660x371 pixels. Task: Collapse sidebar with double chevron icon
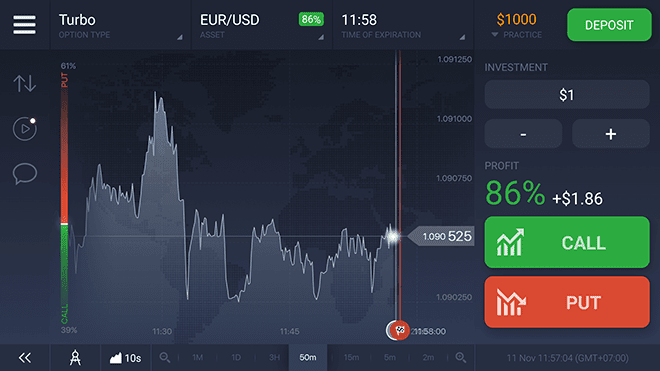pos(25,358)
